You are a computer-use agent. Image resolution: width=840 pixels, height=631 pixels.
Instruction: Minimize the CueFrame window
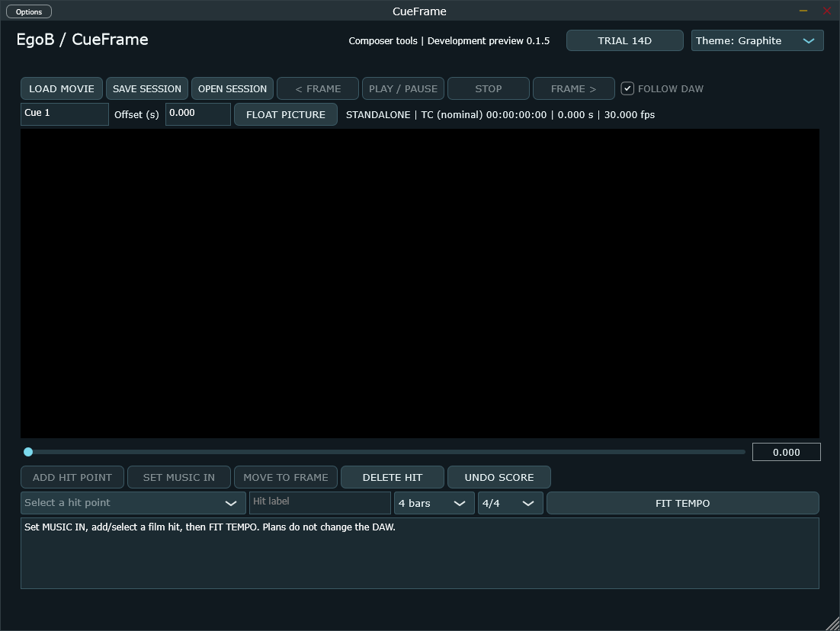point(803,11)
